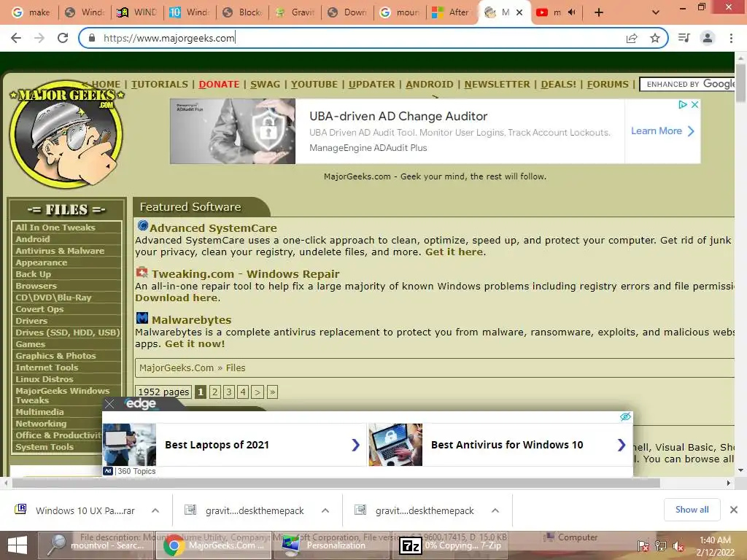Screen dimensions: 747x560
Task: Switch to the 'After' Microsoft tab
Action: click(450, 12)
